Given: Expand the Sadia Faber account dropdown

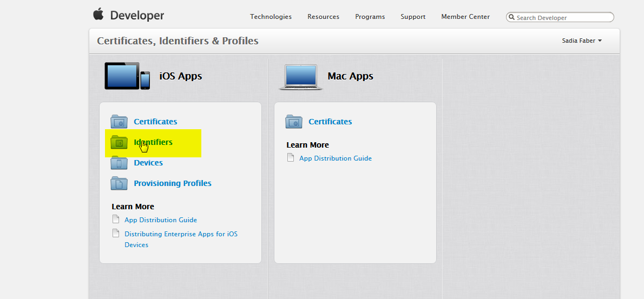Looking at the screenshot, I should click(x=582, y=41).
